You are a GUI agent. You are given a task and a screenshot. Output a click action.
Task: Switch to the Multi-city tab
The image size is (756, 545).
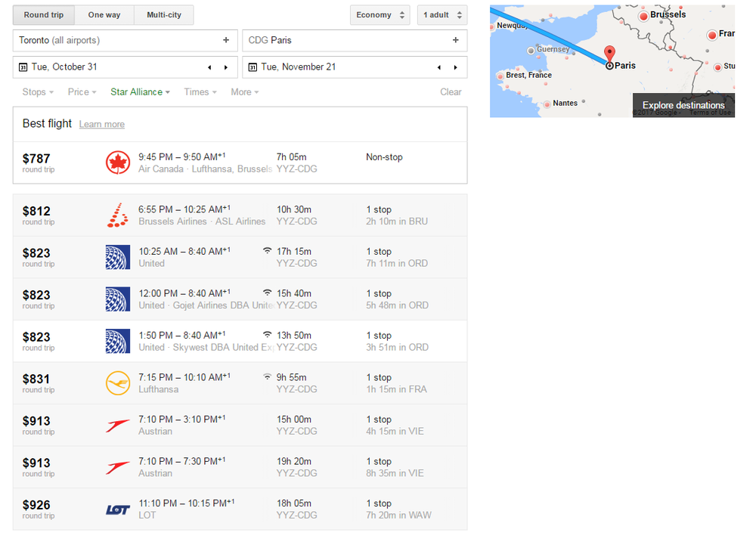click(163, 14)
